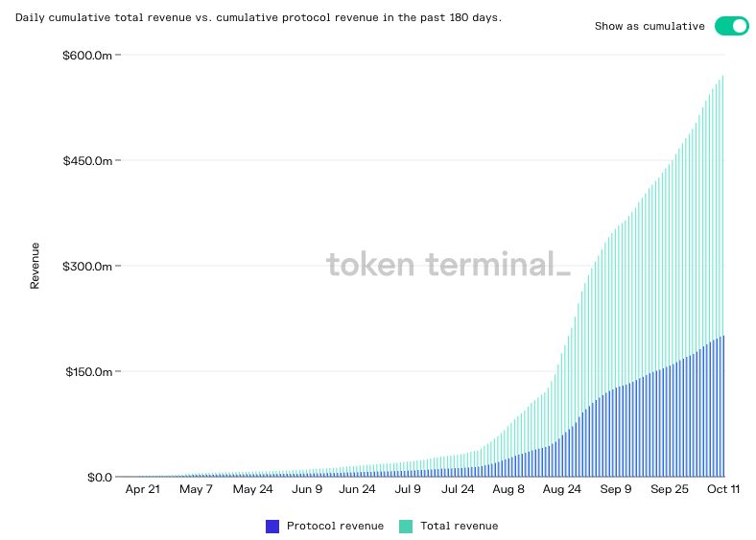Image resolution: width=756 pixels, height=540 pixels.
Task: Click the token terminal_ watermark logo
Action: pyautogui.click(x=448, y=264)
